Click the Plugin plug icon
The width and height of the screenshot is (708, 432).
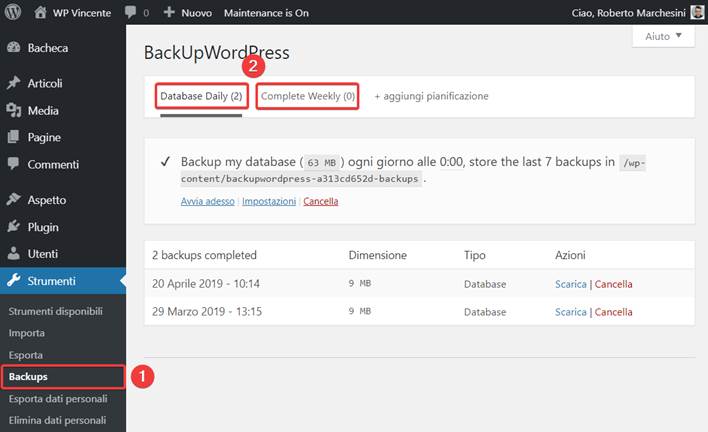point(14,227)
